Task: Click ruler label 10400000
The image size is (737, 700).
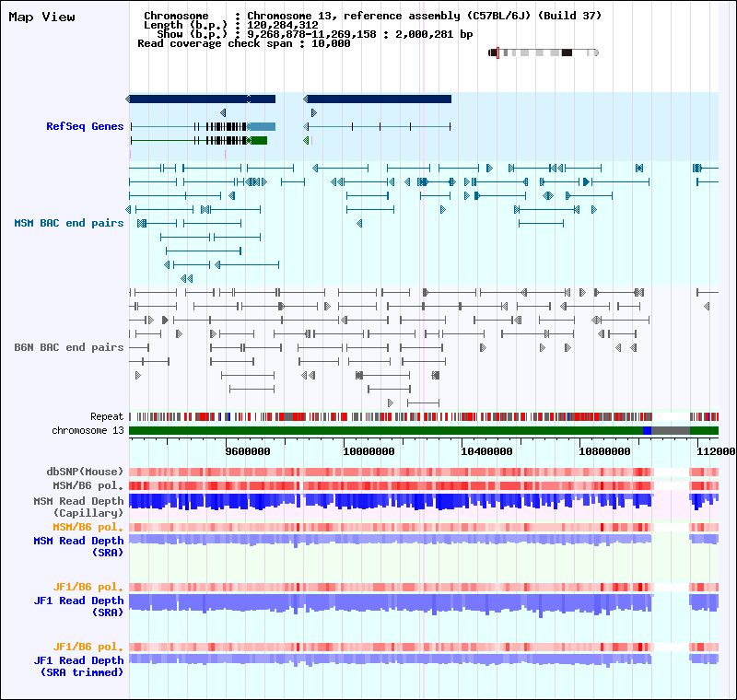Action: 486,451
